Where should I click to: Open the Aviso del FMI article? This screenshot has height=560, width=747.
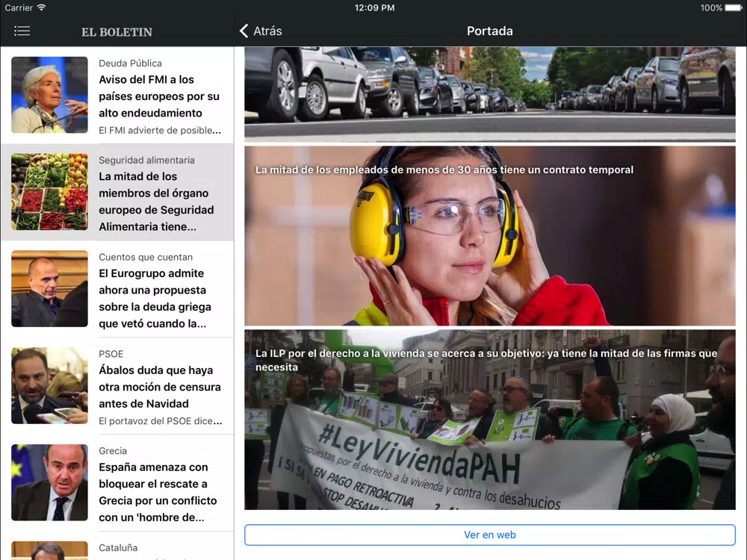pyautogui.click(x=117, y=96)
